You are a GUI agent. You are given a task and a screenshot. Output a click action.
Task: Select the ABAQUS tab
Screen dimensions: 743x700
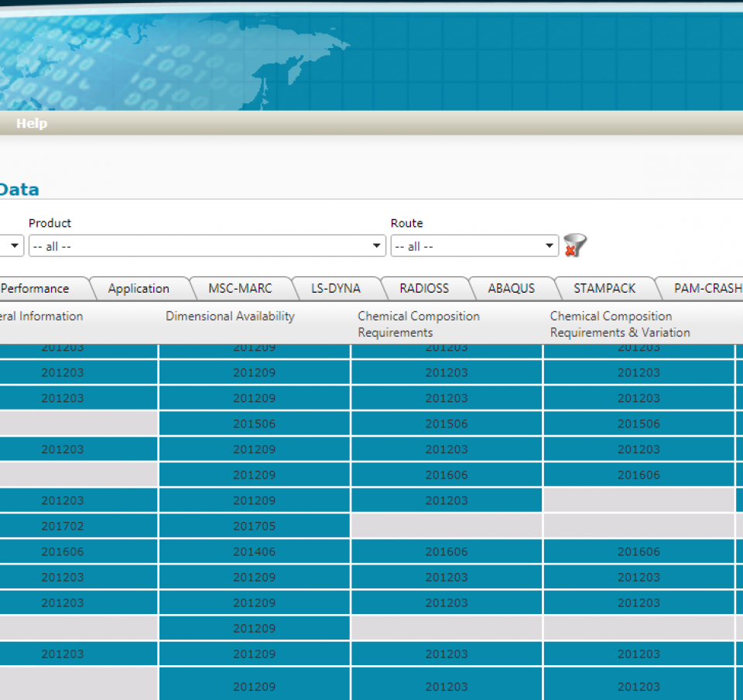[x=512, y=289]
